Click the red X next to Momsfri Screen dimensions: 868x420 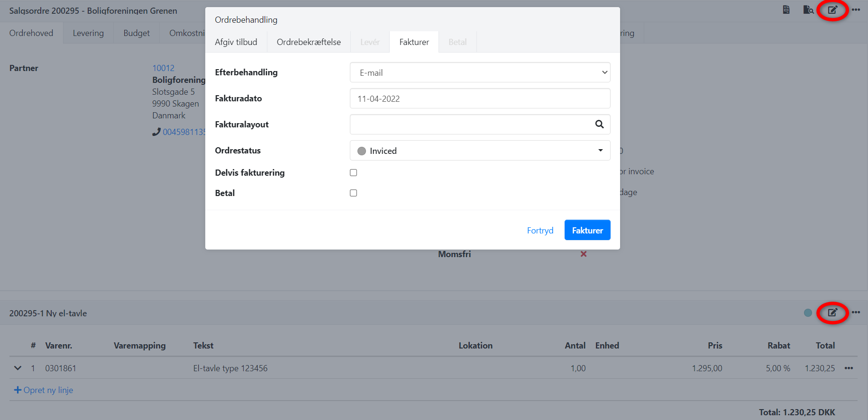tap(584, 254)
